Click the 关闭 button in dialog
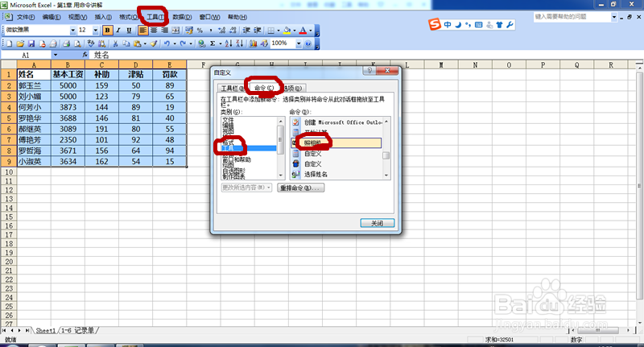 click(x=377, y=223)
